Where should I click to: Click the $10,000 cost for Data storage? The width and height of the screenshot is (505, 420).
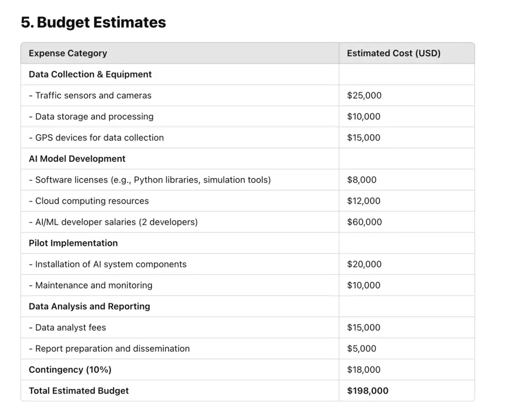pos(363,116)
